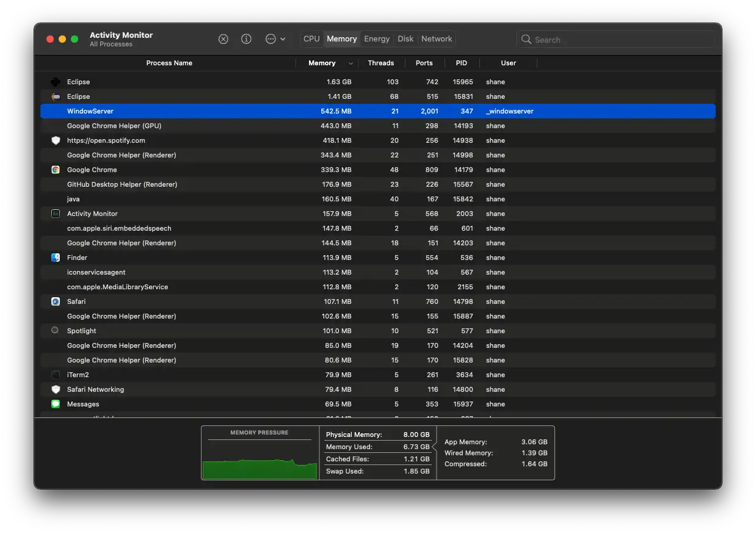Select the java process row
756x534 pixels.
click(378, 199)
